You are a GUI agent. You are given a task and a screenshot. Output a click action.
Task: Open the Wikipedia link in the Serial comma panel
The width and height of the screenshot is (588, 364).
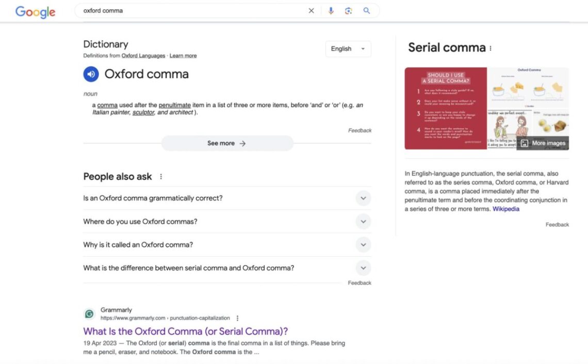(505, 209)
